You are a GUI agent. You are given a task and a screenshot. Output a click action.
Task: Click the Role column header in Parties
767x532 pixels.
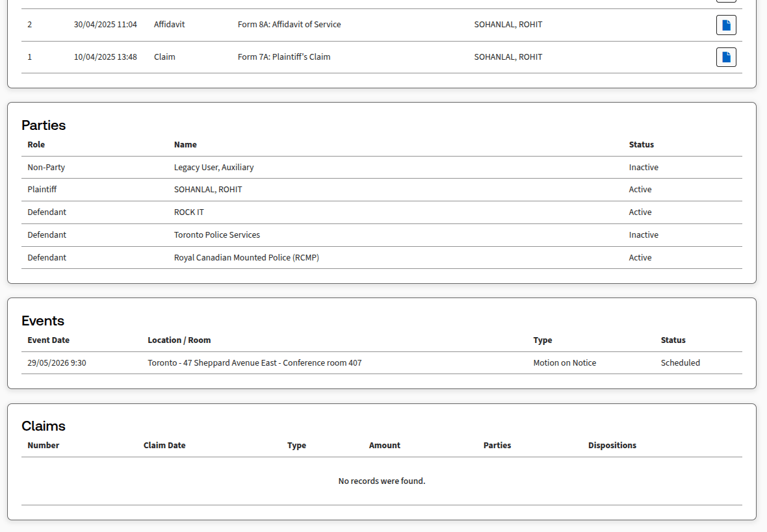[36, 145]
